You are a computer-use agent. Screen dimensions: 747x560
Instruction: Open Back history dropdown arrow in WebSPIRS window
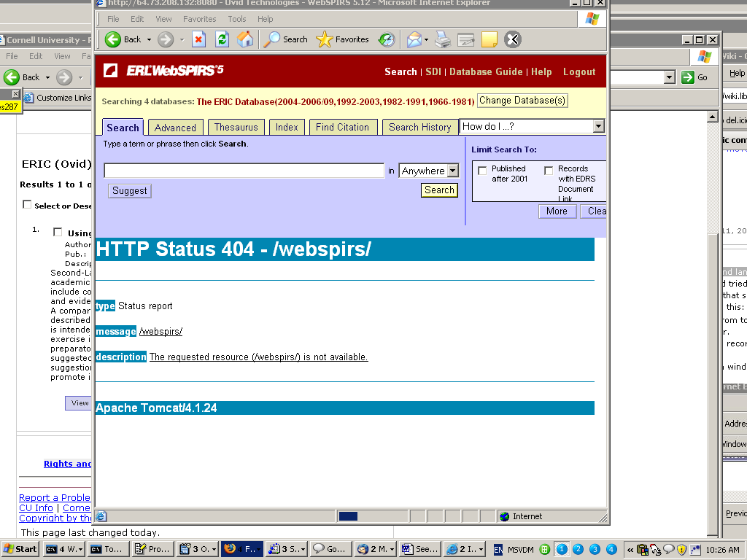pyautogui.click(x=149, y=39)
